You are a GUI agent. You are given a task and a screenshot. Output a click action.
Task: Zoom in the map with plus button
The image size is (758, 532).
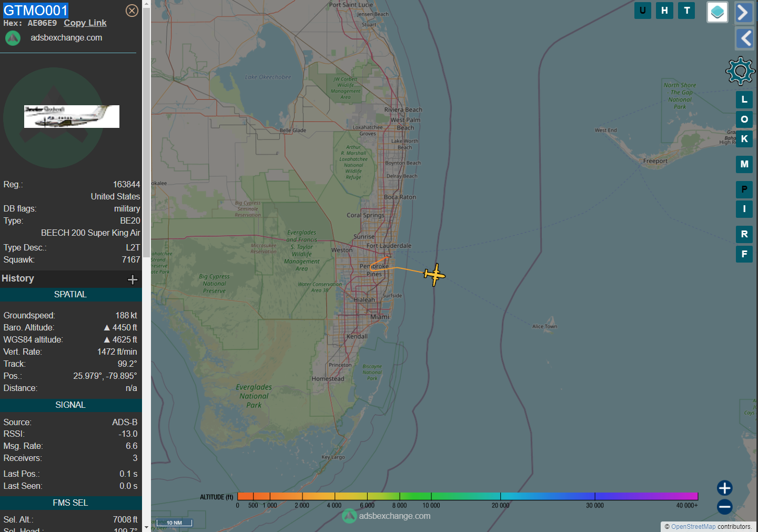pos(724,488)
